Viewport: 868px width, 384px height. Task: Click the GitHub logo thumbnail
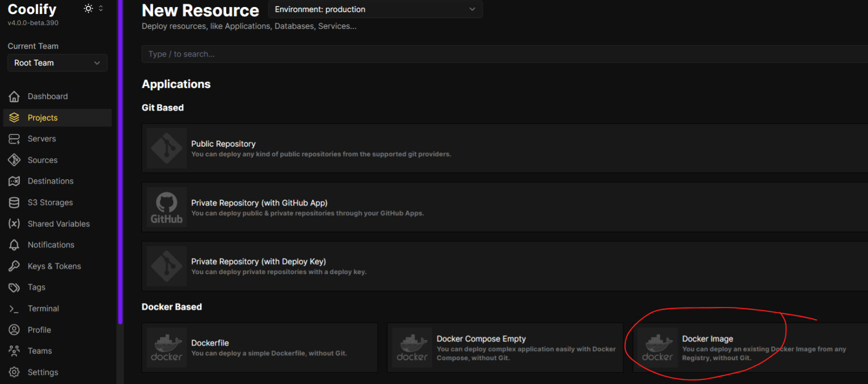(x=167, y=207)
